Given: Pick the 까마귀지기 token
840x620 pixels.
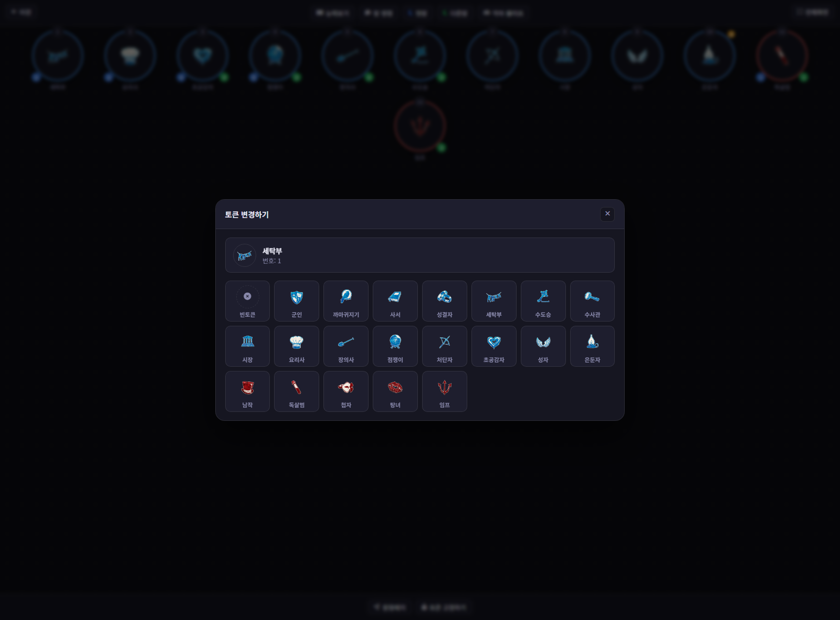Looking at the screenshot, I should click(346, 301).
